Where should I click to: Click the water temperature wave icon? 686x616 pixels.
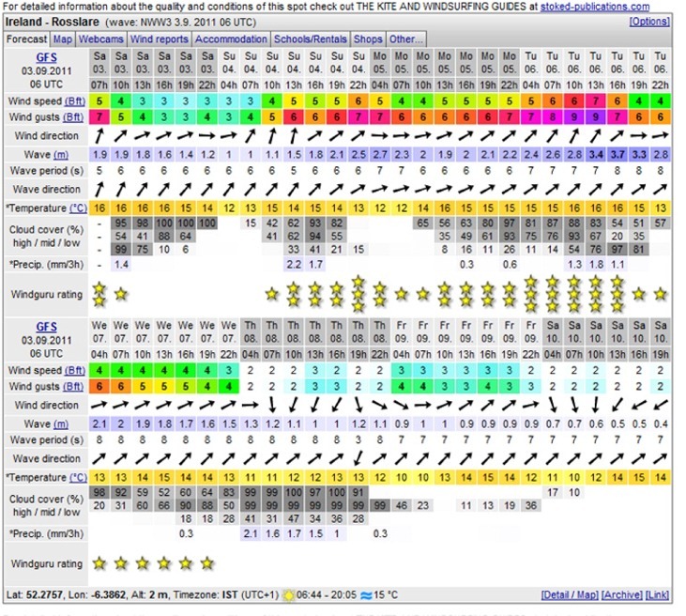[x=366, y=595]
